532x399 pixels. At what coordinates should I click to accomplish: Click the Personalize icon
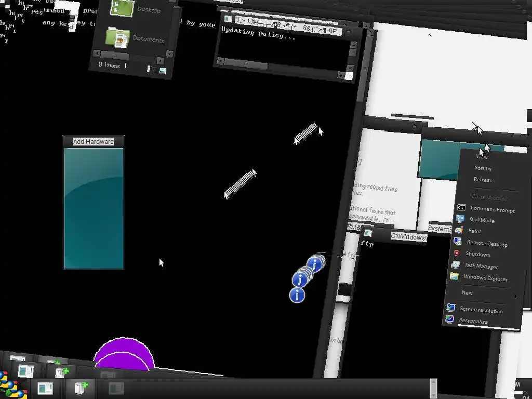(449, 319)
